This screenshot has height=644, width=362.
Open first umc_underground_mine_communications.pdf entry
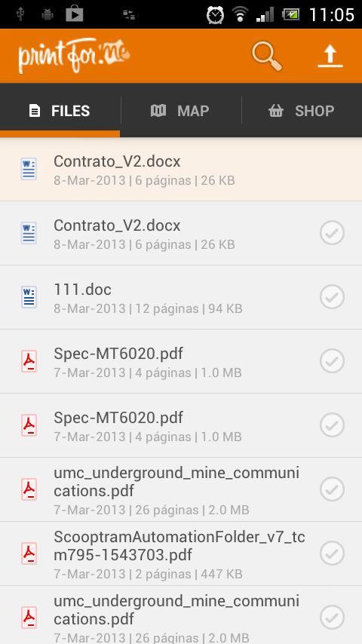point(181,489)
